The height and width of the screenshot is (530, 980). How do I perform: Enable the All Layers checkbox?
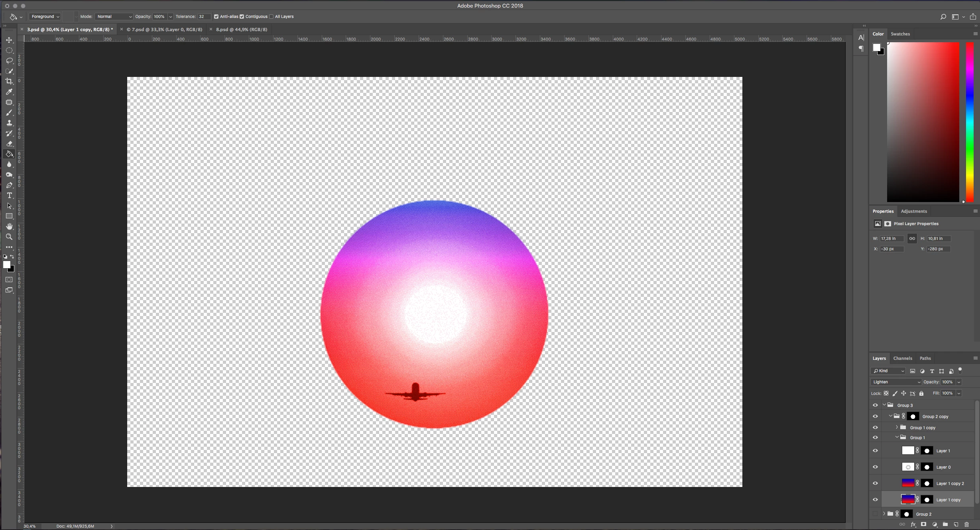tap(272, 17)
